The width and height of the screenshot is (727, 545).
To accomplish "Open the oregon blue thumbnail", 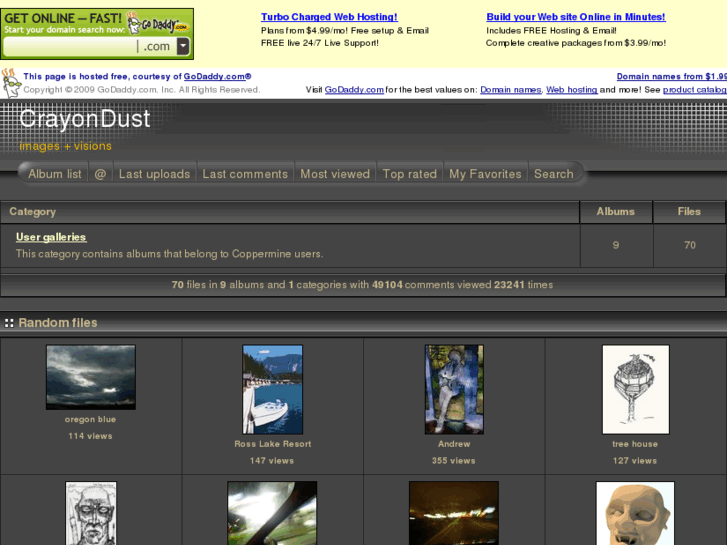I will (x=91, y=377).
